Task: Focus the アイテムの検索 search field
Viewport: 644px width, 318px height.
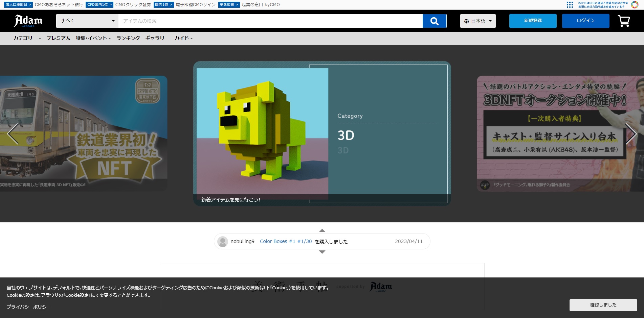Action: click(x=270, y=21)
